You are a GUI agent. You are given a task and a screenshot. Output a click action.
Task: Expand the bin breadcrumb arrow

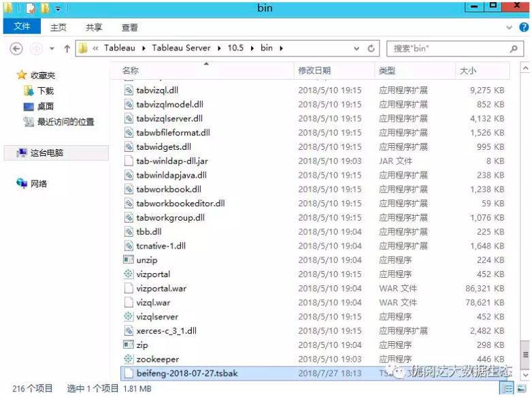pos(281,48)
